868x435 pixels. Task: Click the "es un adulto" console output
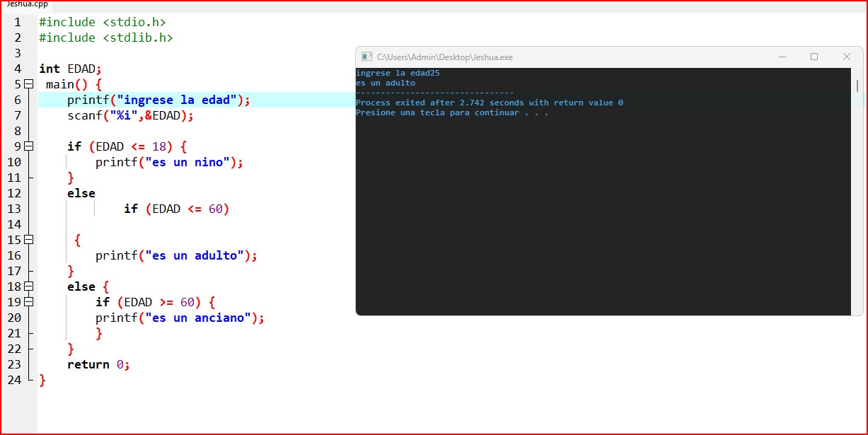pyautogui.click(x=386, y=83)
